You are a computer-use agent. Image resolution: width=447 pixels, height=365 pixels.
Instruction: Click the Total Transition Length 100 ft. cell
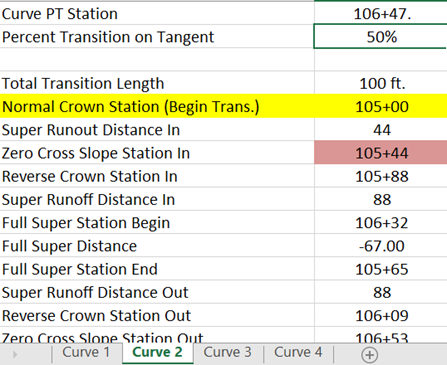point(381,83)
